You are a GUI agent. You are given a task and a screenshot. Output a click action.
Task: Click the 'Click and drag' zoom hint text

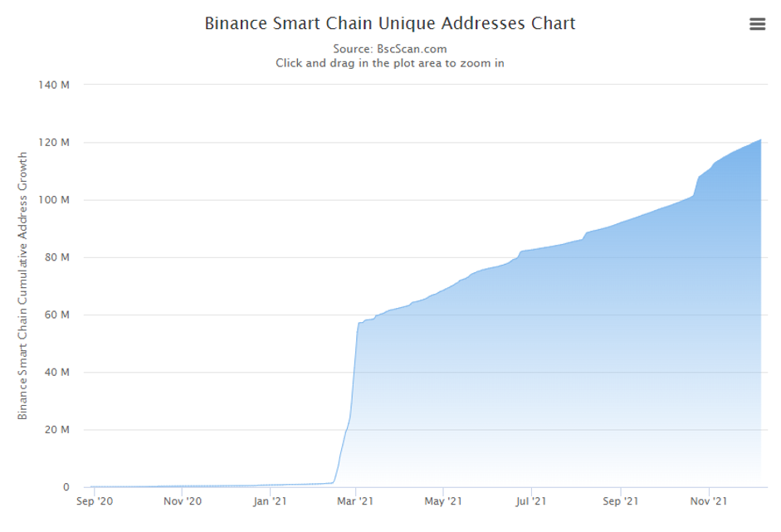390,63
